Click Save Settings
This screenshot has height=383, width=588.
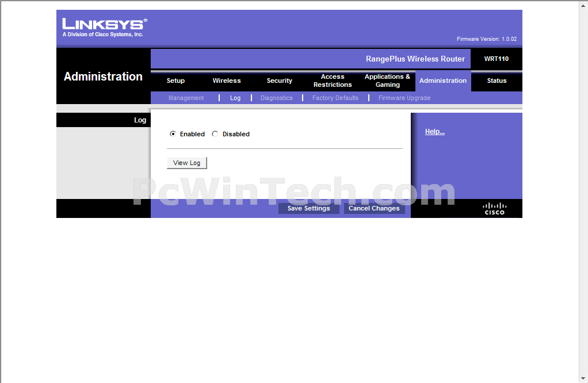pyautogui.click(x=308, y=208)
